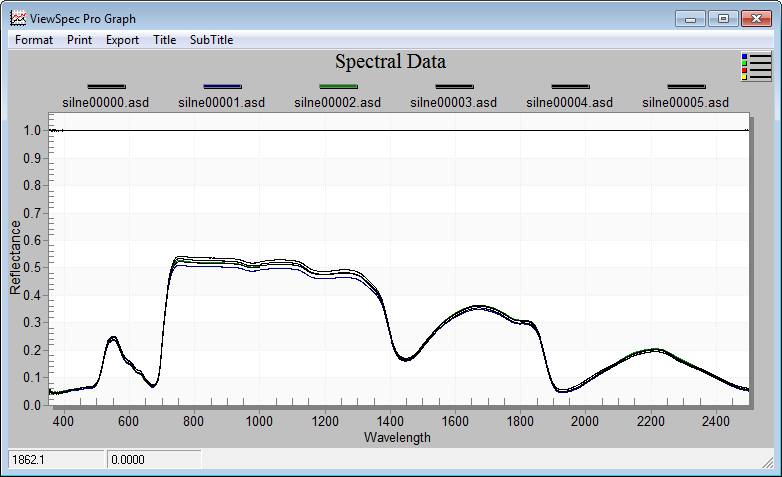
Task: Toggle the legend list icon
Action: click(x=756, y=67)
